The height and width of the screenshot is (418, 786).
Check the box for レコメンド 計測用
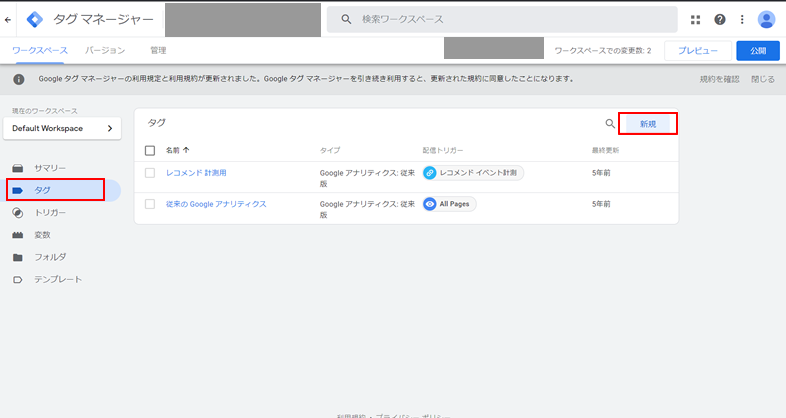pos(150,173)
